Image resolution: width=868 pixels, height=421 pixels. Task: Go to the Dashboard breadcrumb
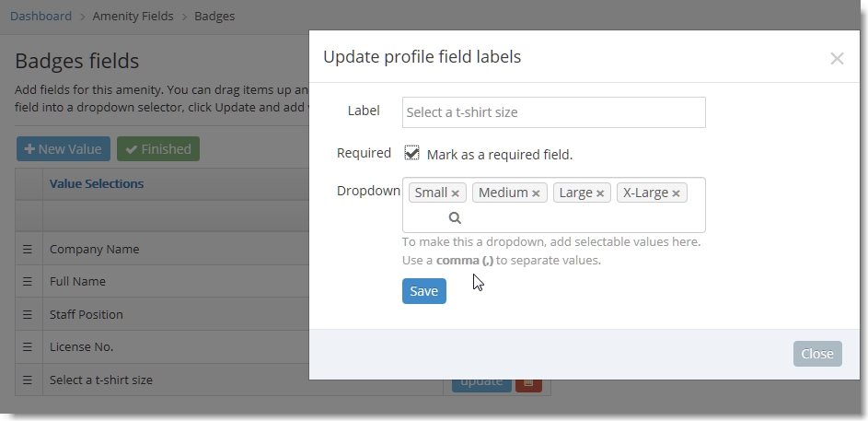pyautogui.click(x=41, y=16)
